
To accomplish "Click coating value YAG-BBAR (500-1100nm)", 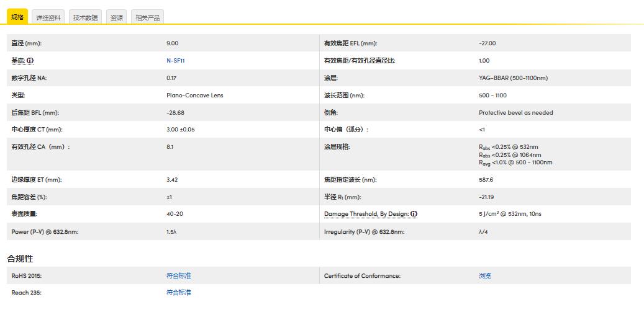I will click(514, 78).
